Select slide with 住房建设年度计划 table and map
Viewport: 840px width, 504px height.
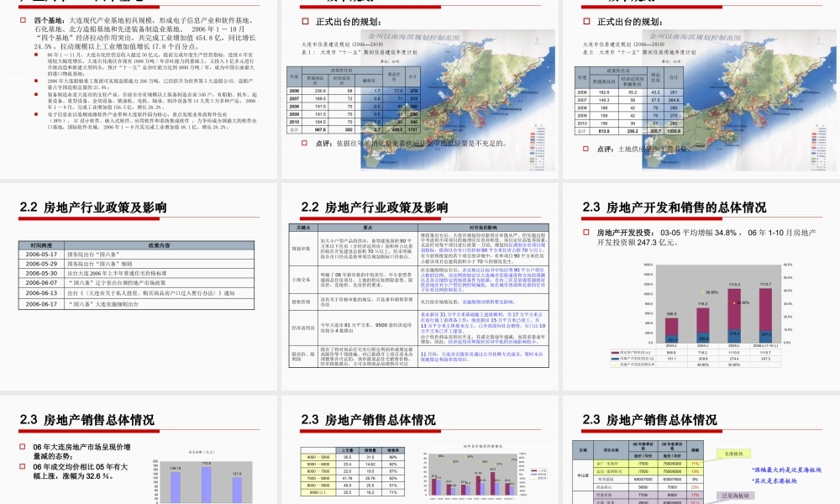click(x=419, y=88)
